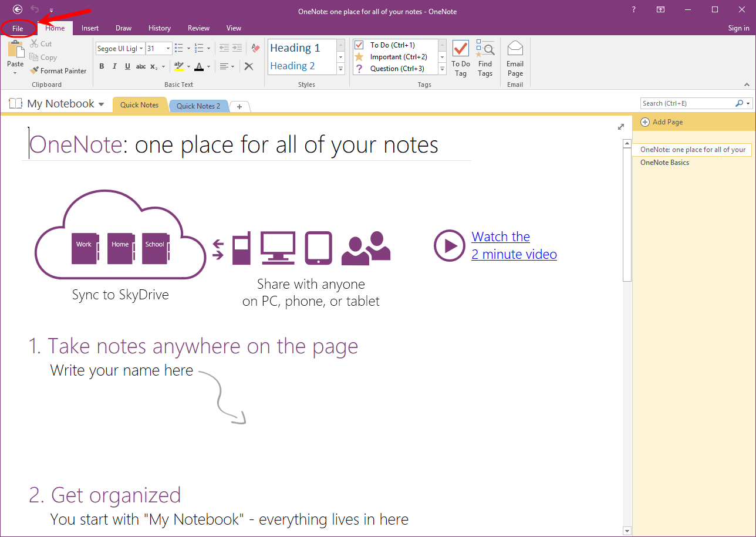Open numbering style dropdown arrow
Screen dimensions: 756x537
click(208, 49)
